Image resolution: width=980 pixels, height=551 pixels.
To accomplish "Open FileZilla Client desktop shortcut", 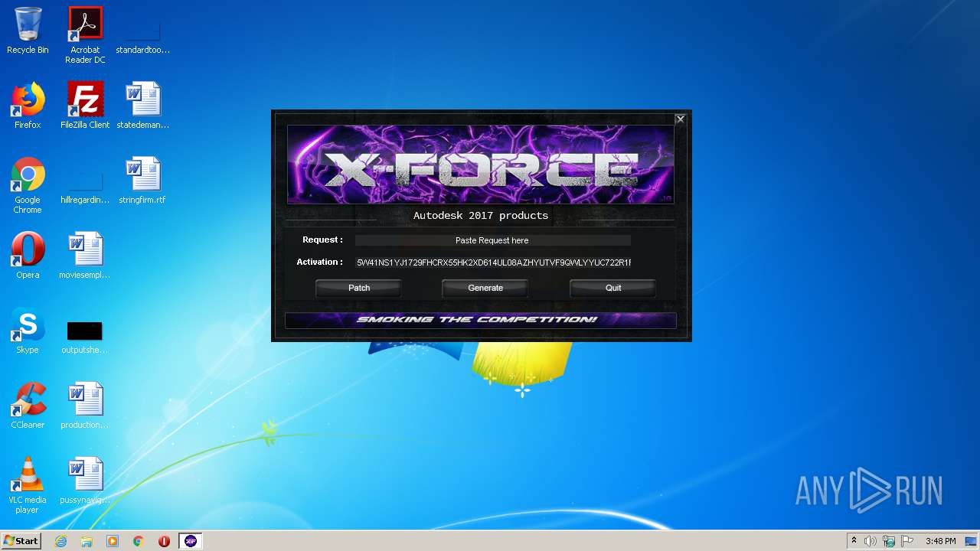I will (x=85, y=106).
